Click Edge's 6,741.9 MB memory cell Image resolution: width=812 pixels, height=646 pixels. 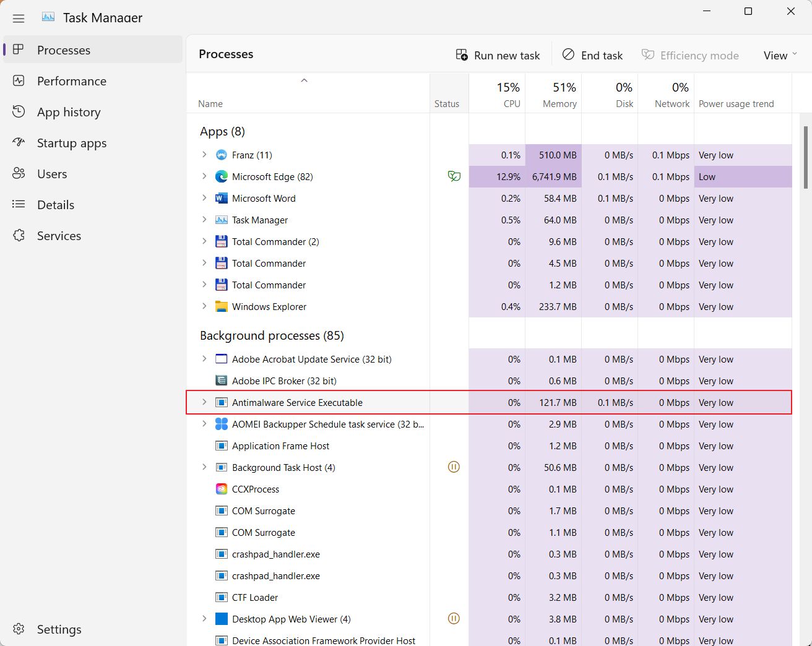click(x=553, y=176)
